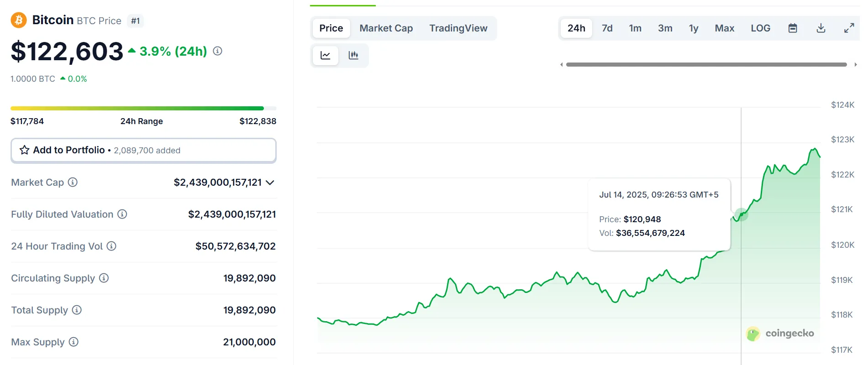This screenshot has height=365, width=868.
Task: Open Circulating Supply info icon
Action: click(x=104, y=278)
